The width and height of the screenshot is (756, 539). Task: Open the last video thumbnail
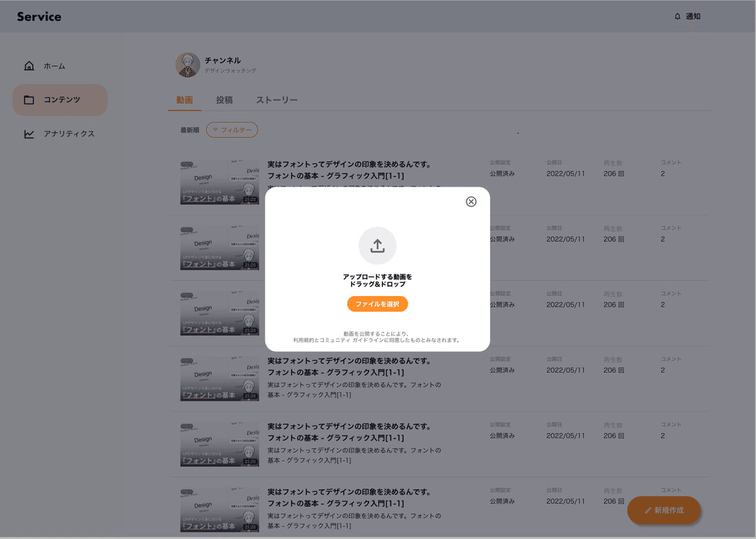click(219, 509)
